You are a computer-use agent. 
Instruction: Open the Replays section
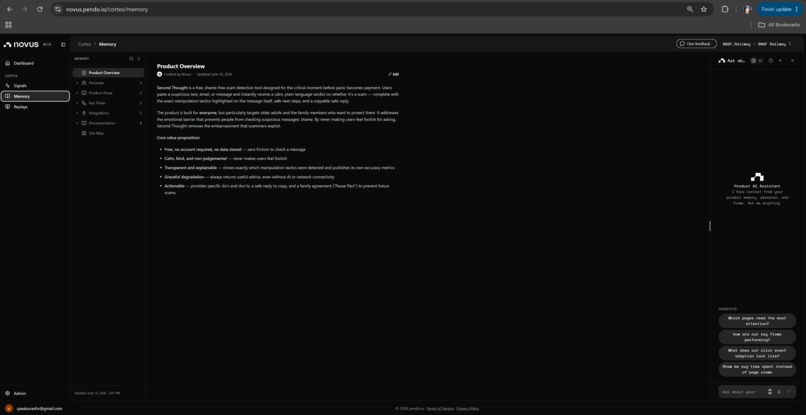(x=21, y=107)
